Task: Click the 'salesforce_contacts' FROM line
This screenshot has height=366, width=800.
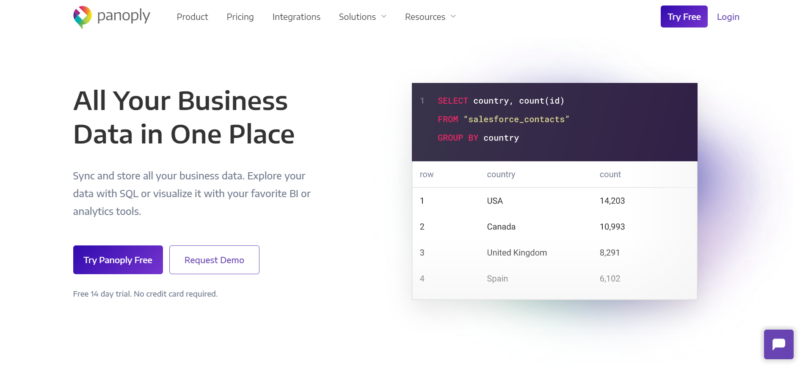Action: (x=504, y=119)
